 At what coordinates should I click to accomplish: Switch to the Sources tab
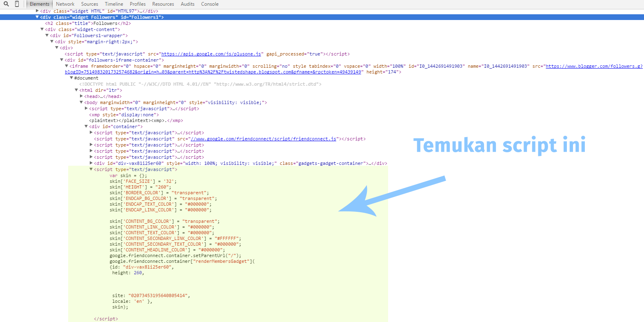point(90,4)
